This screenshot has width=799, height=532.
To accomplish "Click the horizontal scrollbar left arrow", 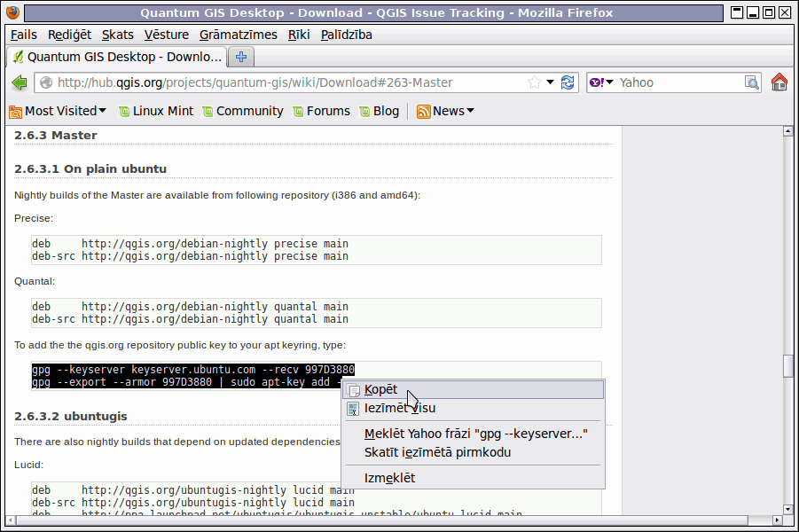I will [x=10, y=520].
